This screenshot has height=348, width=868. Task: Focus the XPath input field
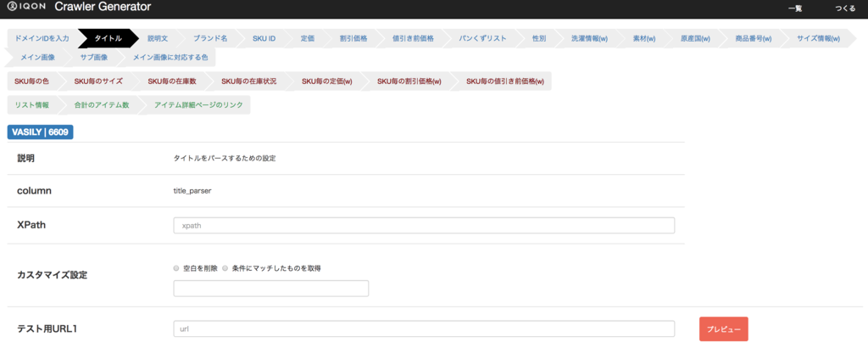pos(424,226)
